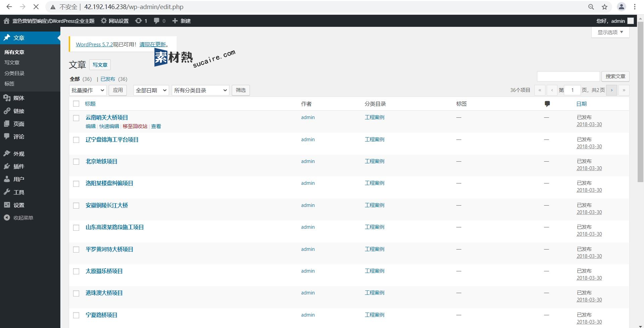Open the browser zoom magnifier icon
This screenshot has width=644, height=328.
(591, 7)
